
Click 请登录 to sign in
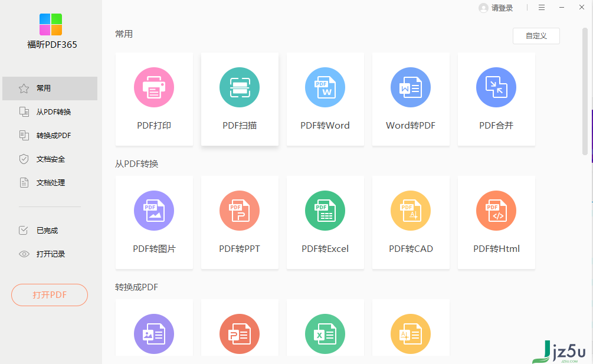coord(496,8)
